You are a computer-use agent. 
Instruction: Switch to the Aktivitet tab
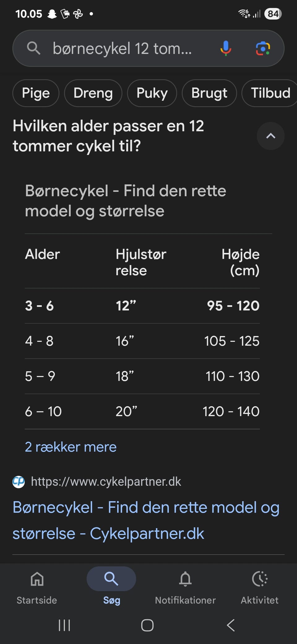click(x=260, y=585)
